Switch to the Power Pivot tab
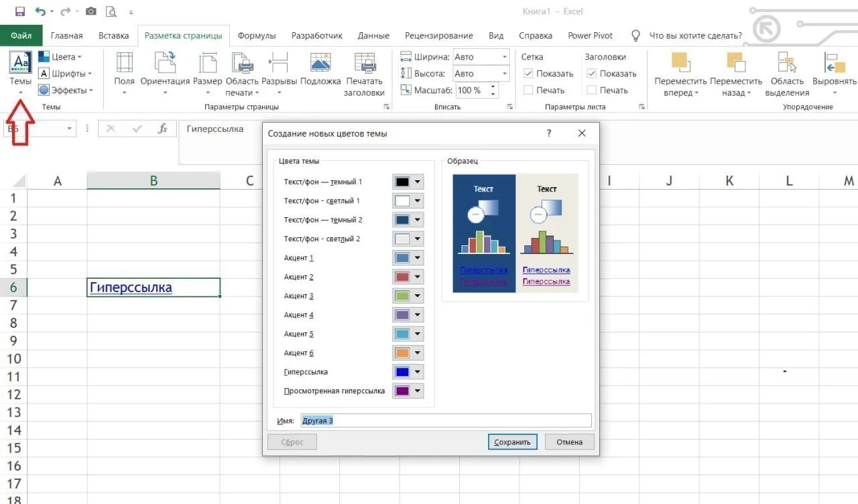The image size is (858, 504). 589,36
